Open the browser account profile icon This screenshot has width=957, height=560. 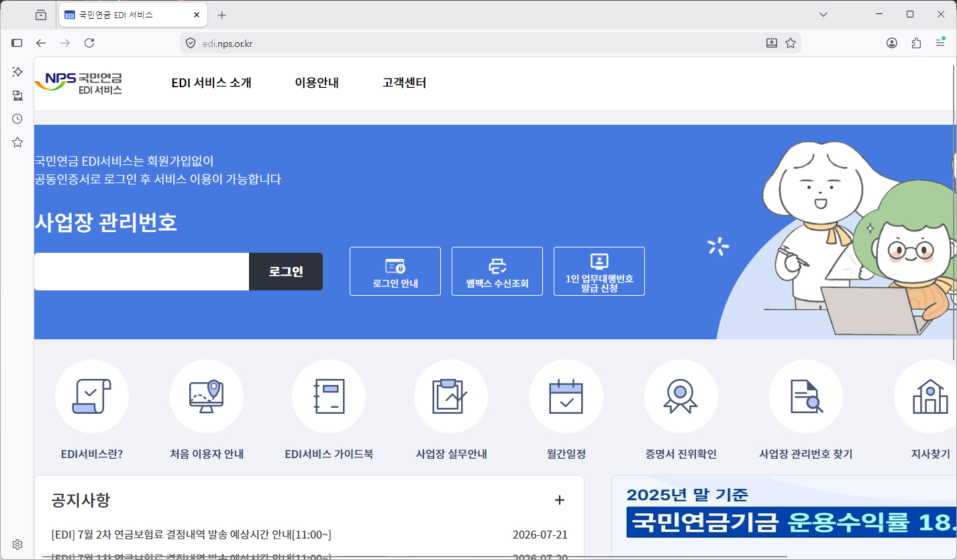click(892, 43)
